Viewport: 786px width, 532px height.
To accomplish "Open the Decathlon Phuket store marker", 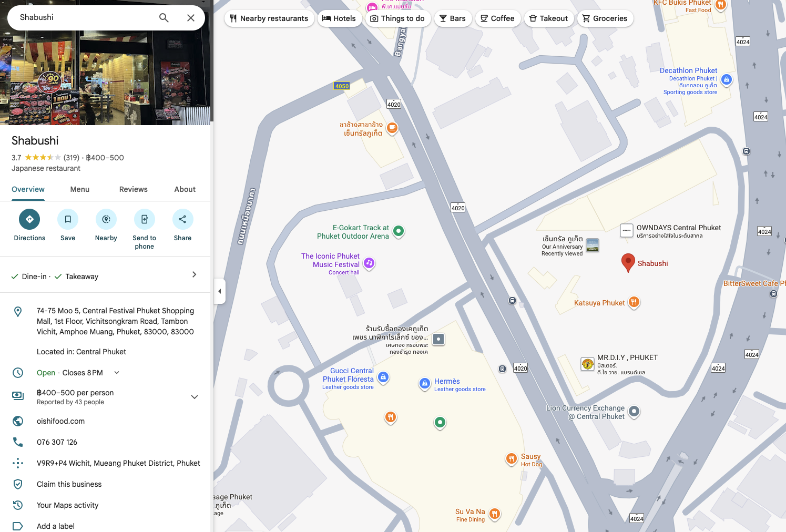I will [x=726, y=80].
